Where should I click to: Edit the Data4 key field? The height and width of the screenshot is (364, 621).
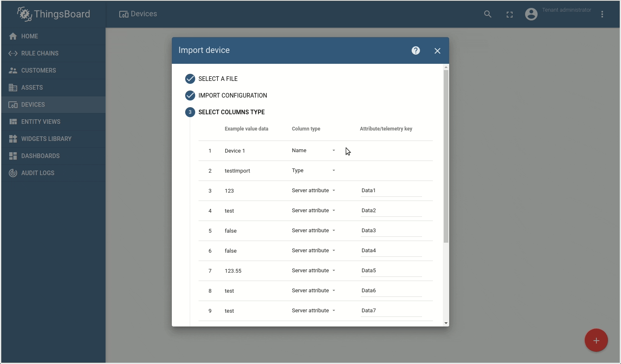391,251
